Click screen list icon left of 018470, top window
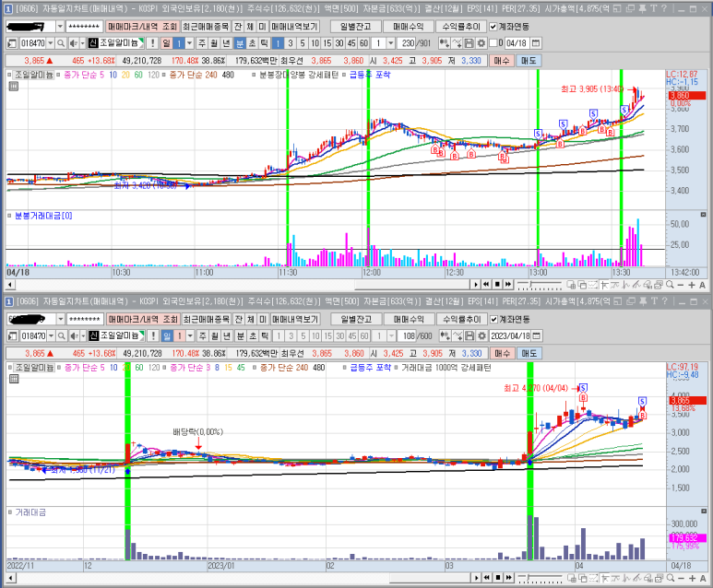This screenshot has width=713, height=588. pos(12,43)
